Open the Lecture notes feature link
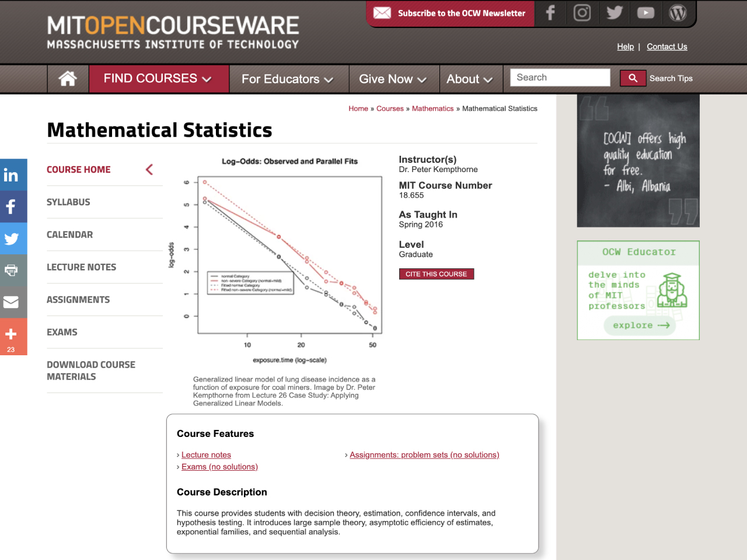 click(x=206, y=455)
